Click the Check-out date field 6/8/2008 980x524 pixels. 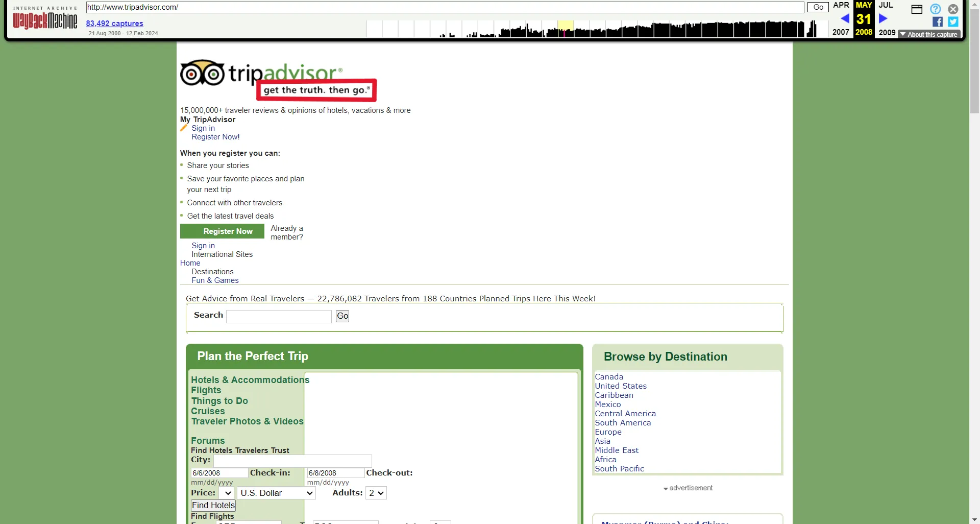(336, 473)
